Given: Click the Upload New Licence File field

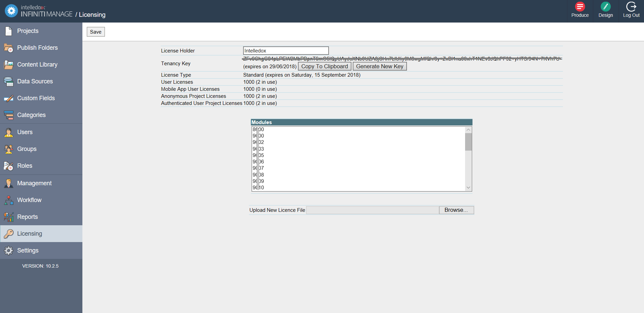Looking at the screenshot, I should click(373, 210).
